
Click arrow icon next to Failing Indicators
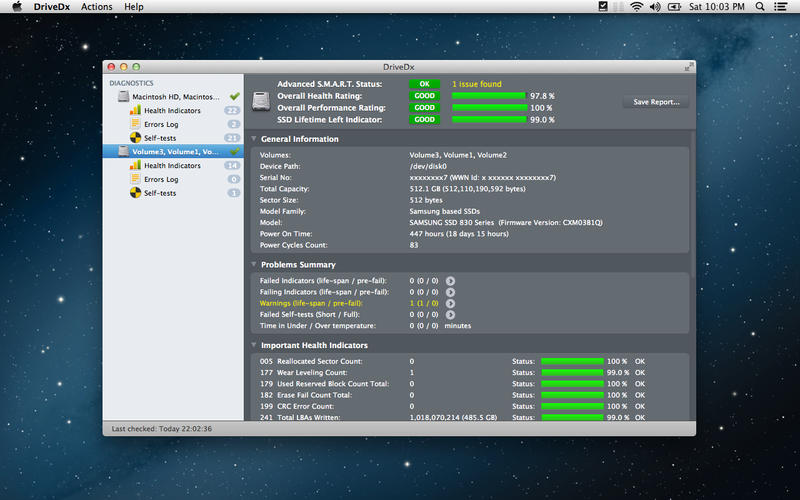tap(450, 292)
